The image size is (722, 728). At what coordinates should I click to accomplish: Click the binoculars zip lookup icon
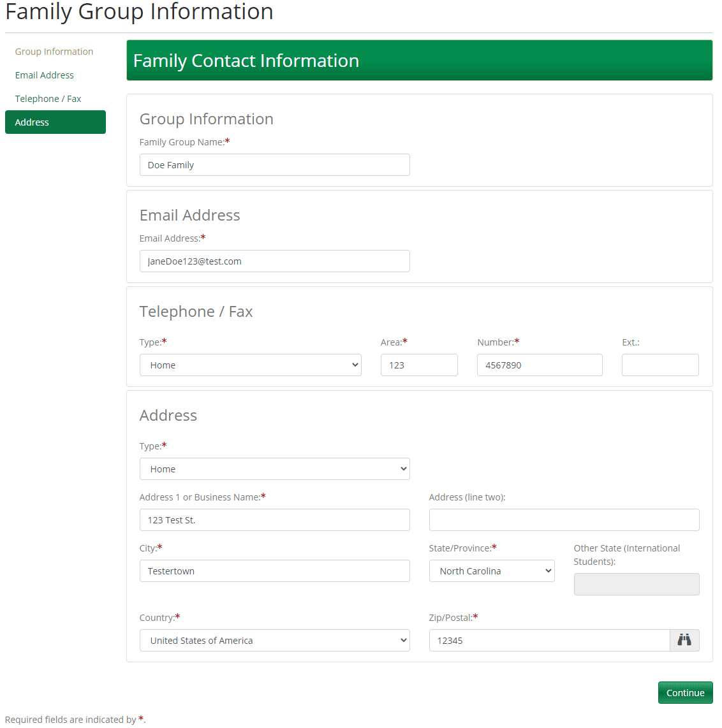point(684,640)
